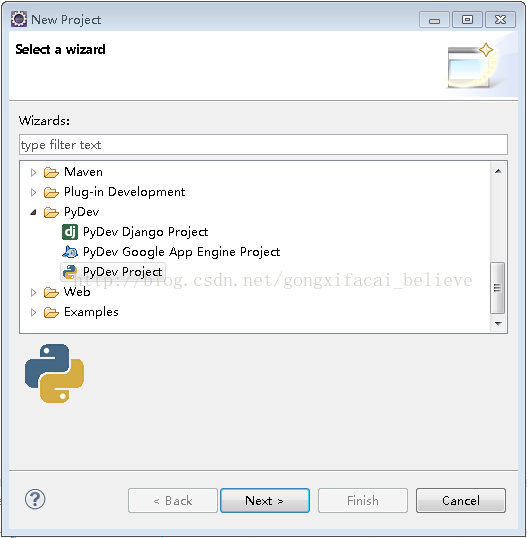
Task: Expand the Examples category
Action: (x=33, y=312)
